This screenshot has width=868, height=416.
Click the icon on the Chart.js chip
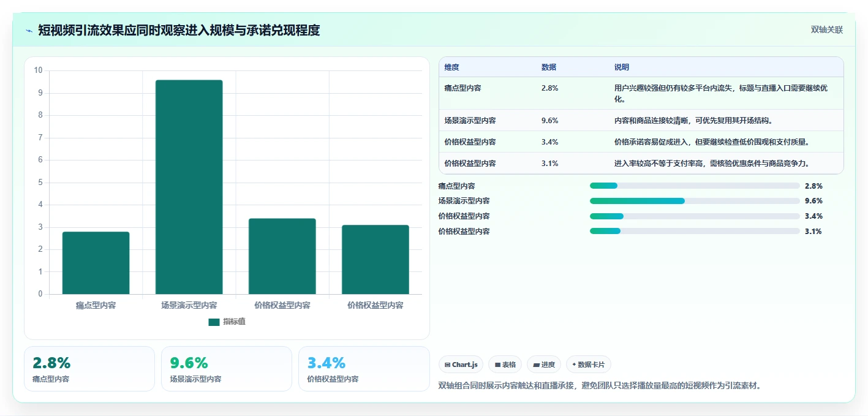(x=448, y=365)
